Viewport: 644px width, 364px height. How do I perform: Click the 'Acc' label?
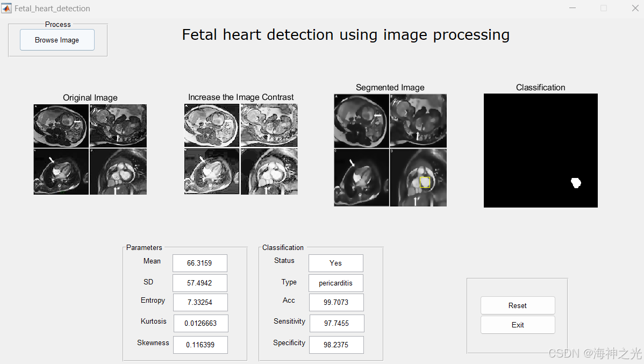(x=289, y=301)
